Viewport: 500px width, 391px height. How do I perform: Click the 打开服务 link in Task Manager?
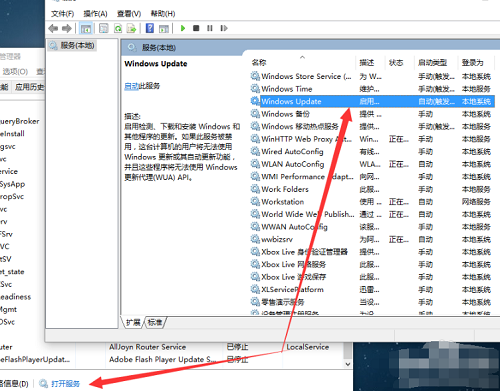[65, 384]
